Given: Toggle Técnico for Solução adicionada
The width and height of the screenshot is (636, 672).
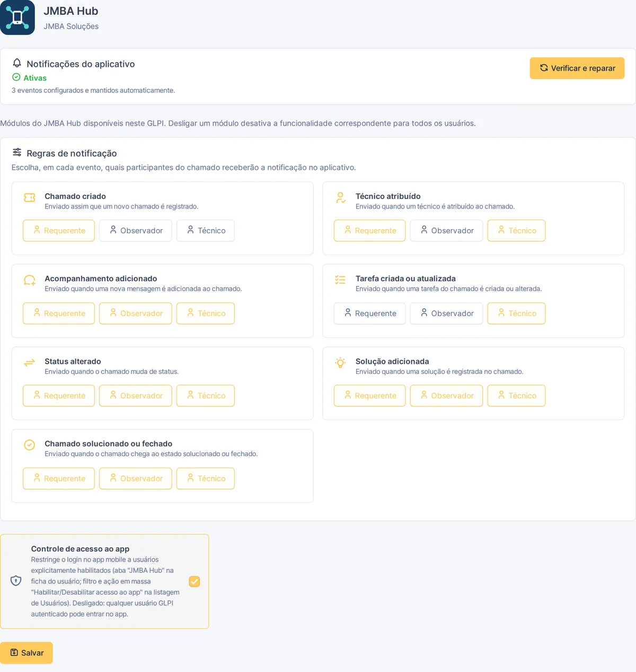Looking at the screenshot, I should pyautogui.click(x=517, y=396).
